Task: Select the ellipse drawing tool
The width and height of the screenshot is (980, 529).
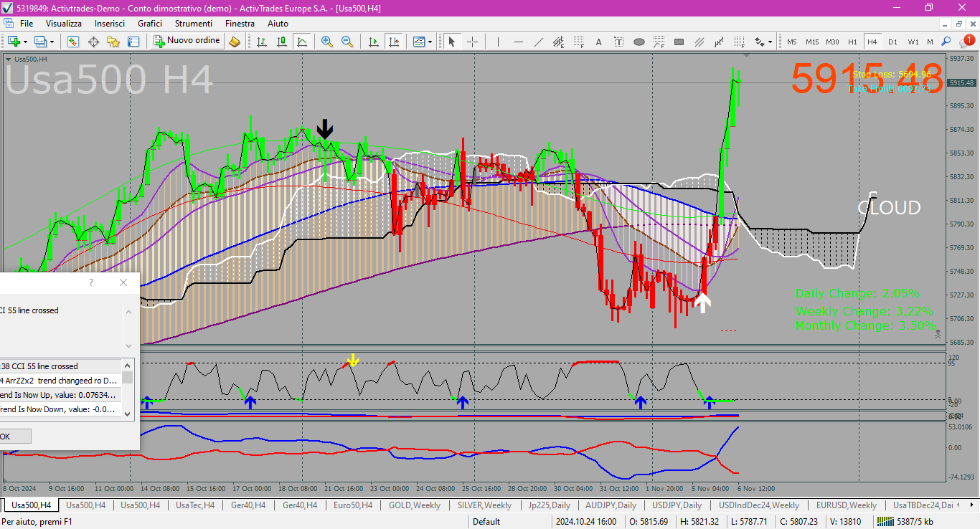Action: 639,42
